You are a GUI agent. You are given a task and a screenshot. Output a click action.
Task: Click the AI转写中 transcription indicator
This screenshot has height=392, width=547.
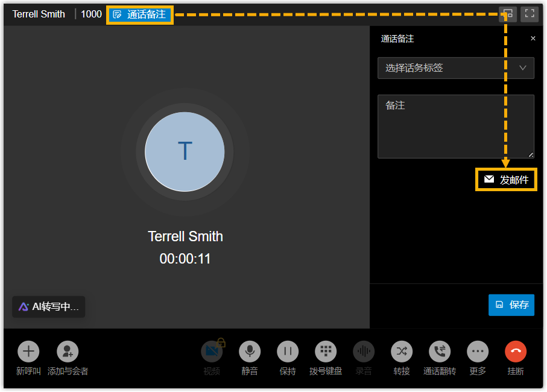click(x=49, y=306)
